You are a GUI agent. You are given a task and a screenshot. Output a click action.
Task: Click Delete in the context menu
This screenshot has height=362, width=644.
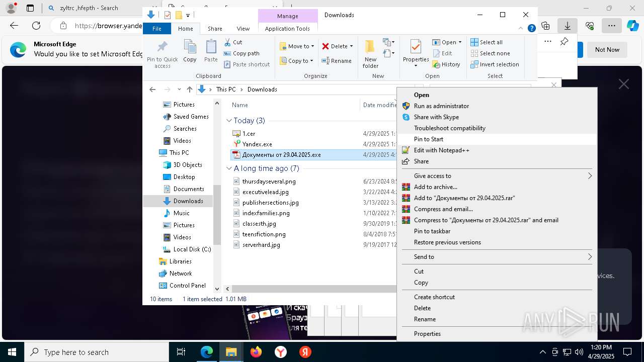coord(497,308)
